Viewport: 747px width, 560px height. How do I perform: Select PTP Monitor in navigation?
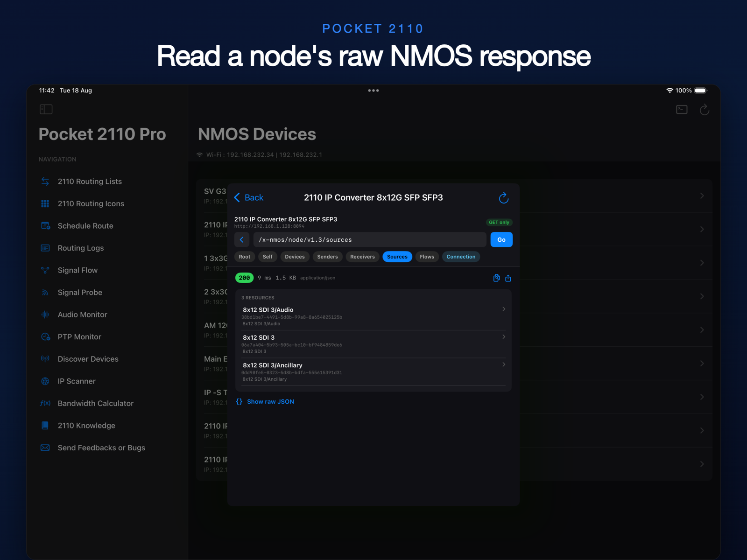click(79, 337)
